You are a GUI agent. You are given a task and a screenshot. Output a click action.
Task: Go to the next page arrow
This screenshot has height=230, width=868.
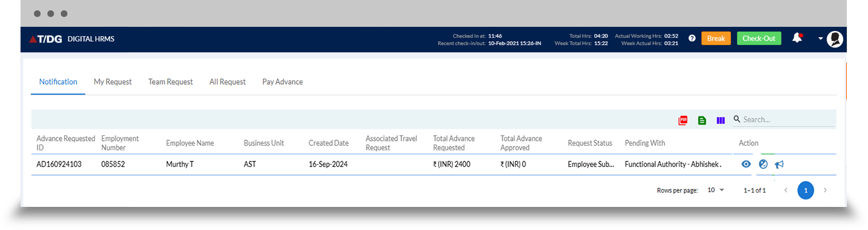pyautogui.click(x=825, y=190)
